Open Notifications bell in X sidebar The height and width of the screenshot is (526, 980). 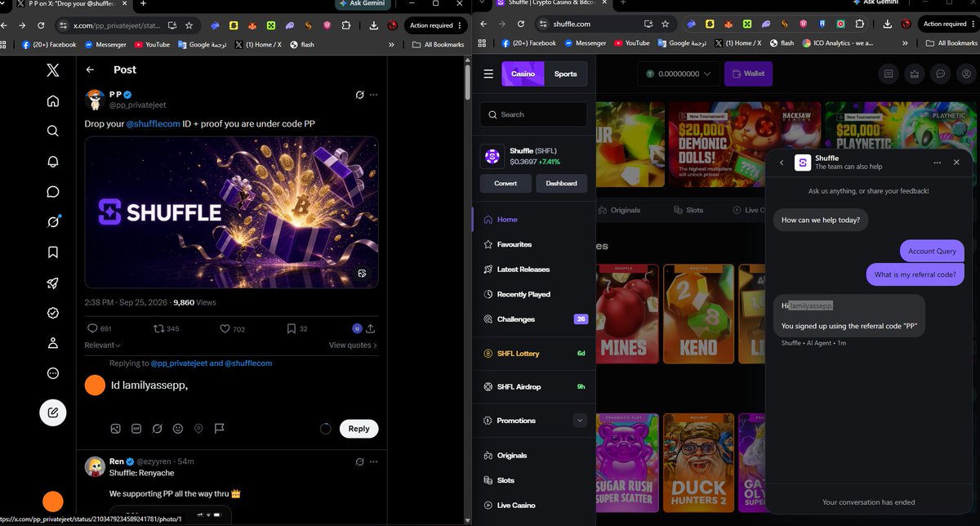tap(53, 162)
